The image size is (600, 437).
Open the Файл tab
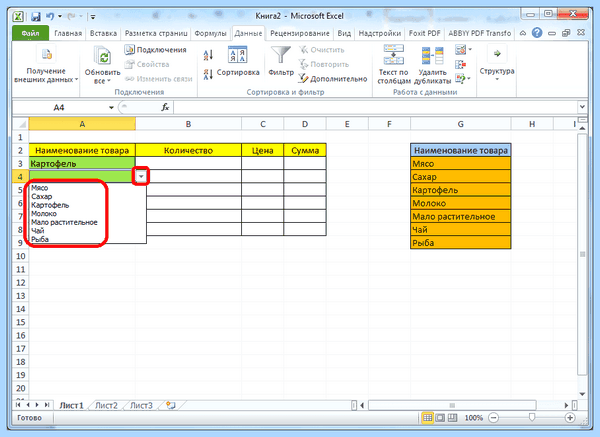[x=30, y=33]
